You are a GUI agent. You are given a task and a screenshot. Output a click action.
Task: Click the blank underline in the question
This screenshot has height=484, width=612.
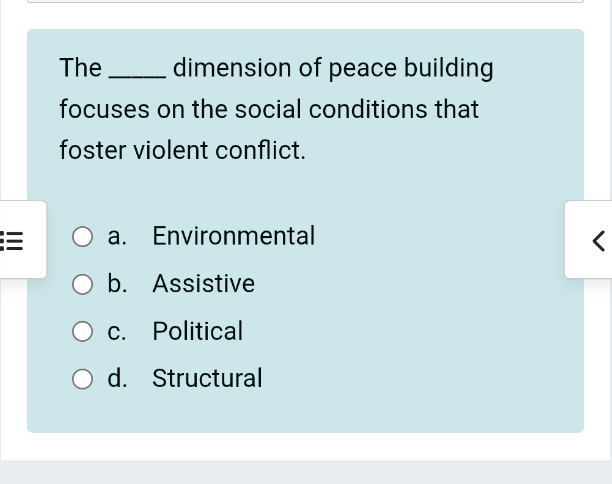point(137,76)
